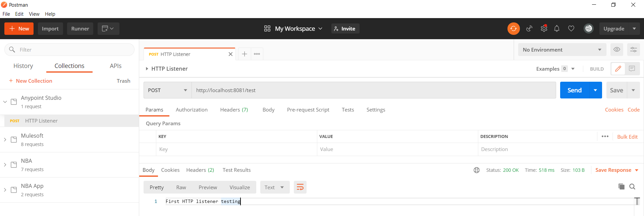Click the blue Send button
The height and width of the screenshot is (216, 644).
tap(575, 90)
